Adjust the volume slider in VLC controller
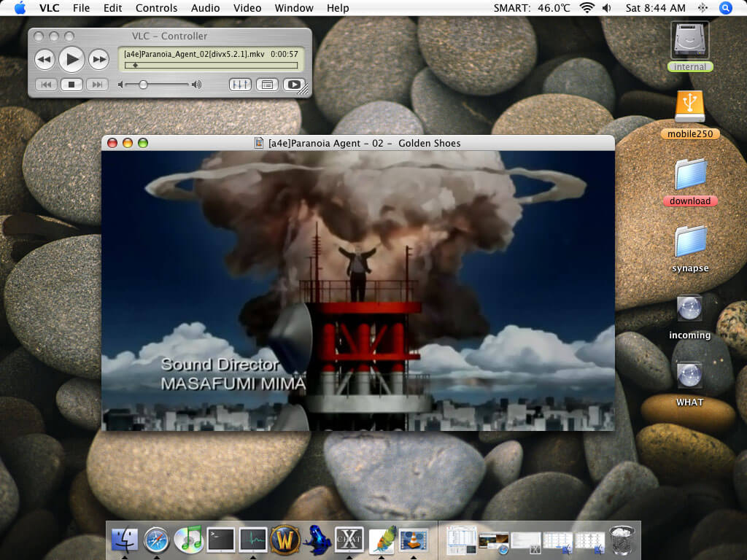Image resolution: width=747 pixels, height=560 pixels. point(144,85)
